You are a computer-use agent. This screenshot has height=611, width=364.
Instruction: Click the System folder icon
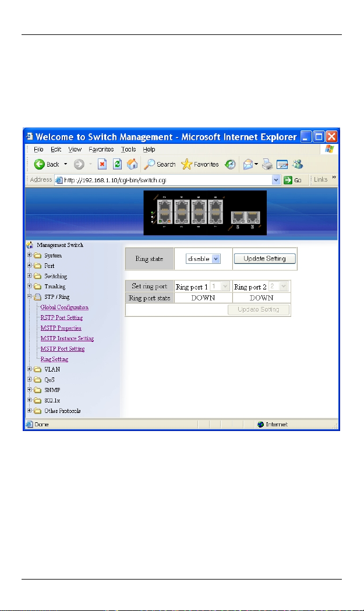tap(37, 256)
